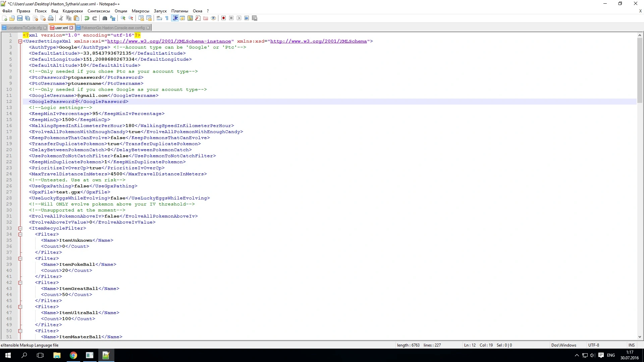Viewport: 644px width, 362px height.
Task: Click the Open file toolbar icon
Action: pos(12,18)
